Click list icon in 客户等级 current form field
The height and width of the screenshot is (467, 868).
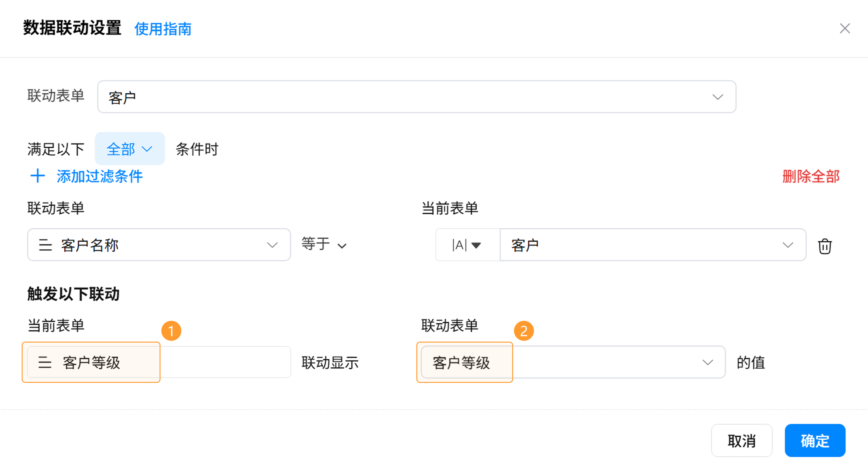[x=45, y=362]
